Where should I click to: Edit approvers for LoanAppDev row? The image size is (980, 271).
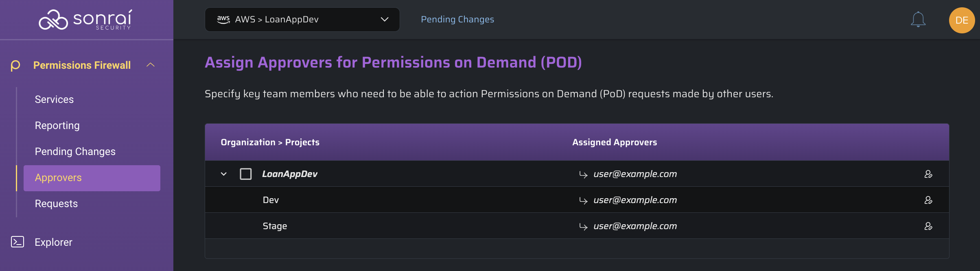click(x=928, y=174)
